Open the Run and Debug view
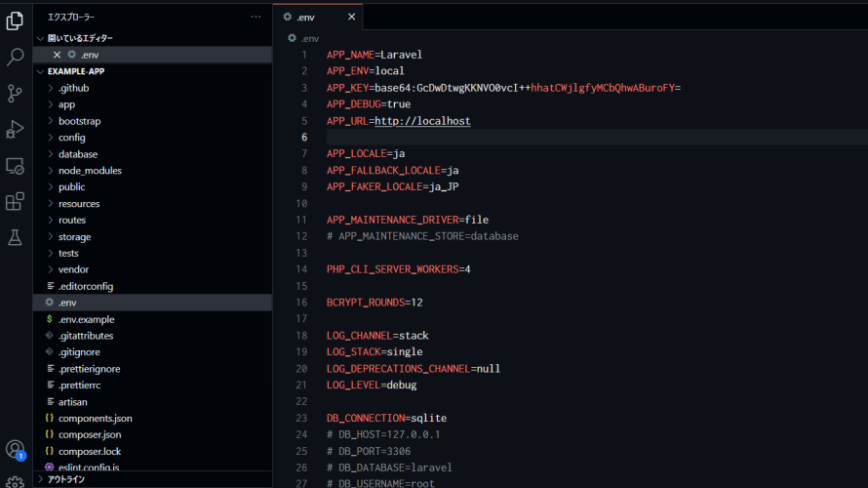Image resolution: width=868 pixels, height=488 pixels. (x=15, y=130)
